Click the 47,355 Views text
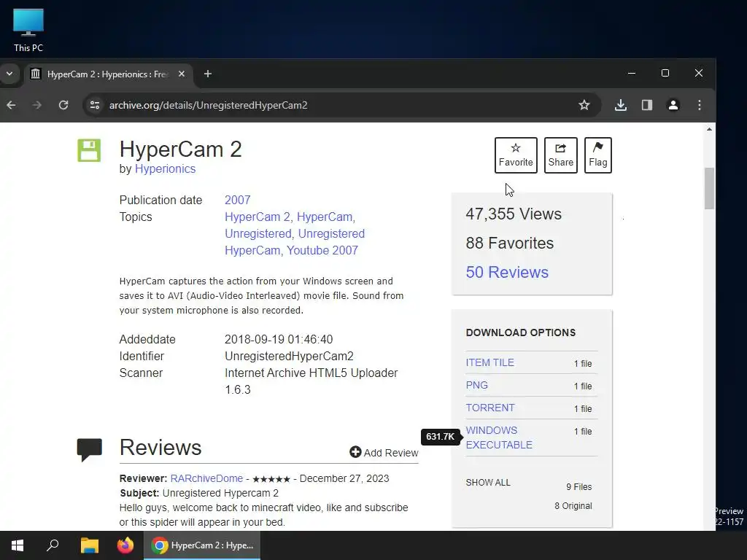The width and height of the screenshot is (747, 560). [x=514, y=214]
